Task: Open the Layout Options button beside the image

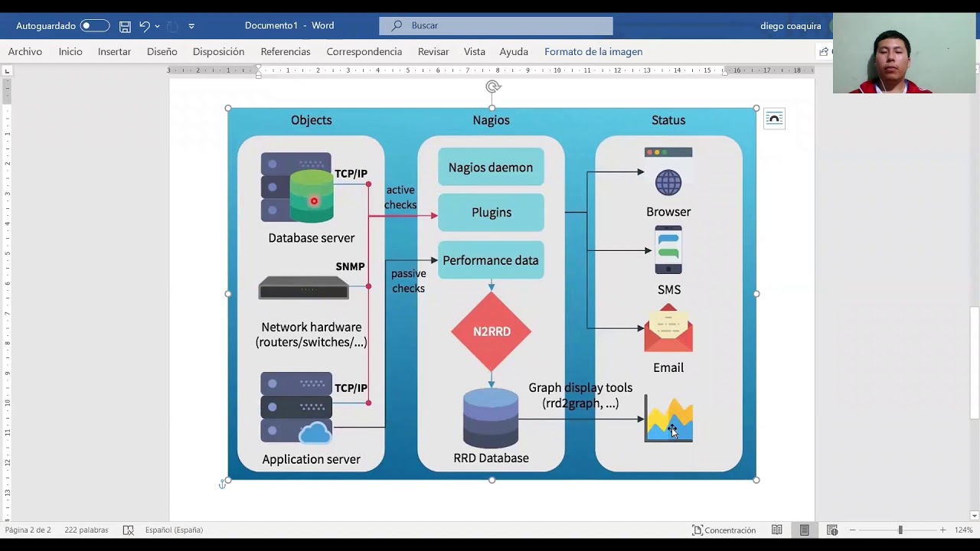Action: coord(774,119)
